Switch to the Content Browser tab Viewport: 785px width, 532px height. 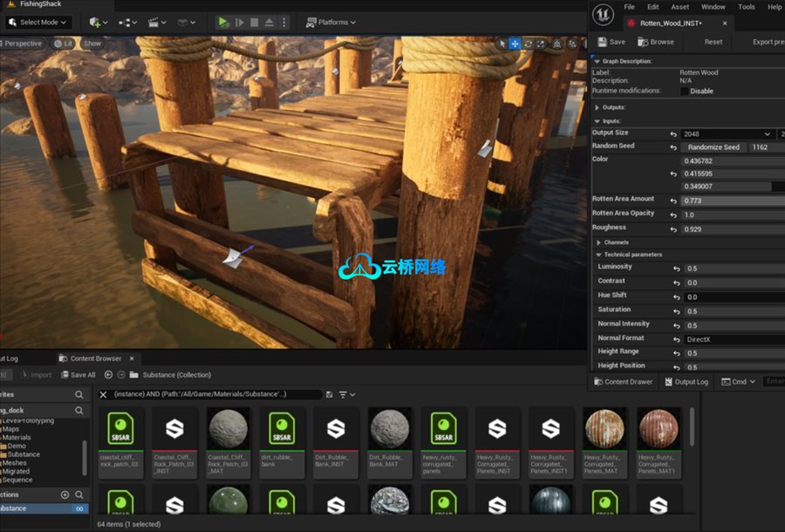point(95,357)
